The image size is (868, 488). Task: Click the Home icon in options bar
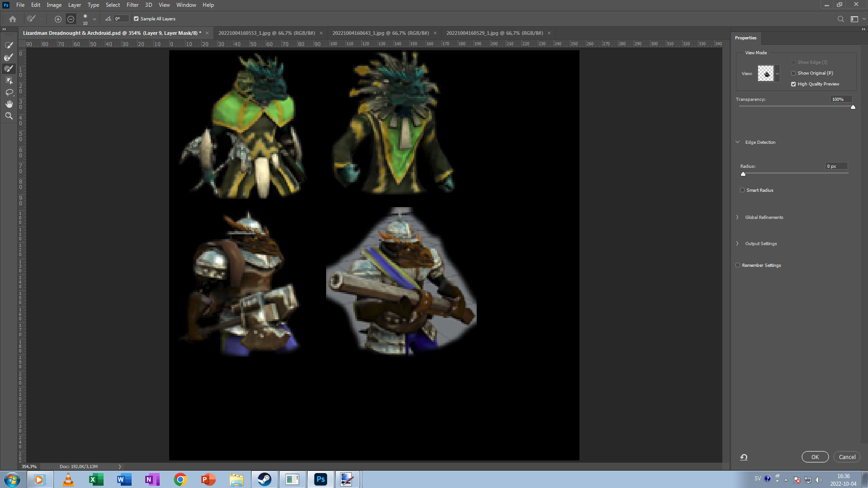click(x=13, y=19)
